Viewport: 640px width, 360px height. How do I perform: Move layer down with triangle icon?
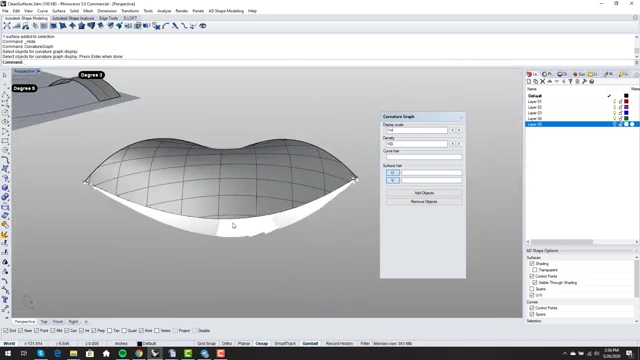click(556, 82)
